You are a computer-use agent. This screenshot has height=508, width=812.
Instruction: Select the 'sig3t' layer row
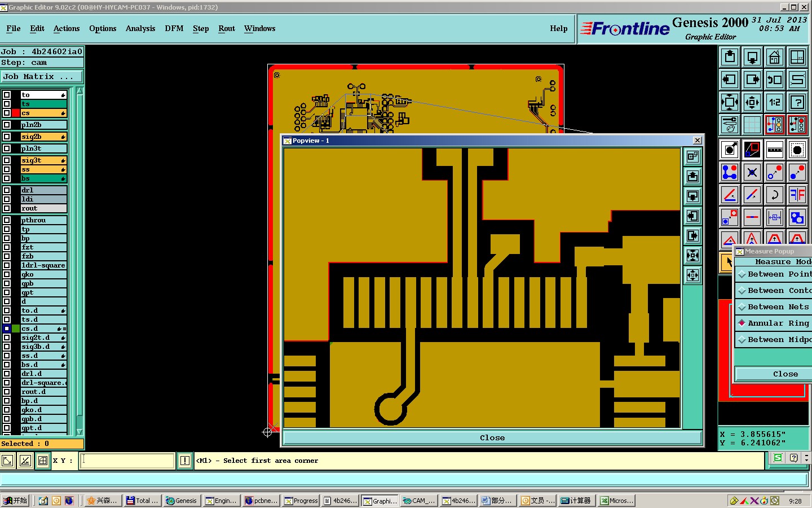tap(44, 160)
